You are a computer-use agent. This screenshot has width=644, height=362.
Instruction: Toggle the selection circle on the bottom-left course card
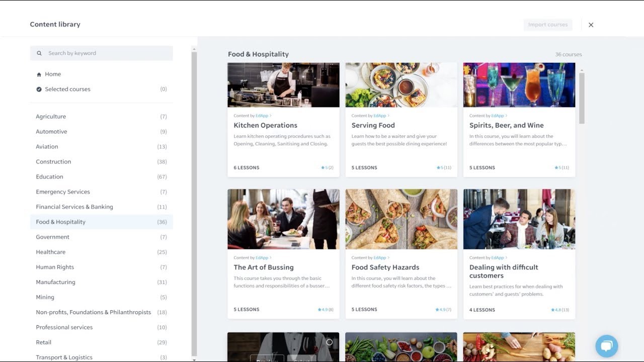[x=329, y=342]
